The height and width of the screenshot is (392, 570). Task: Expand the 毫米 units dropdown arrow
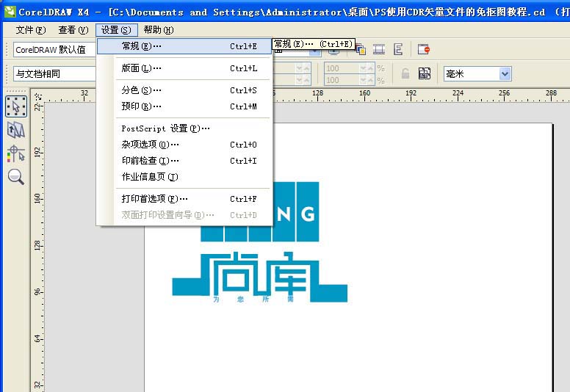click(x=505, y=73)
